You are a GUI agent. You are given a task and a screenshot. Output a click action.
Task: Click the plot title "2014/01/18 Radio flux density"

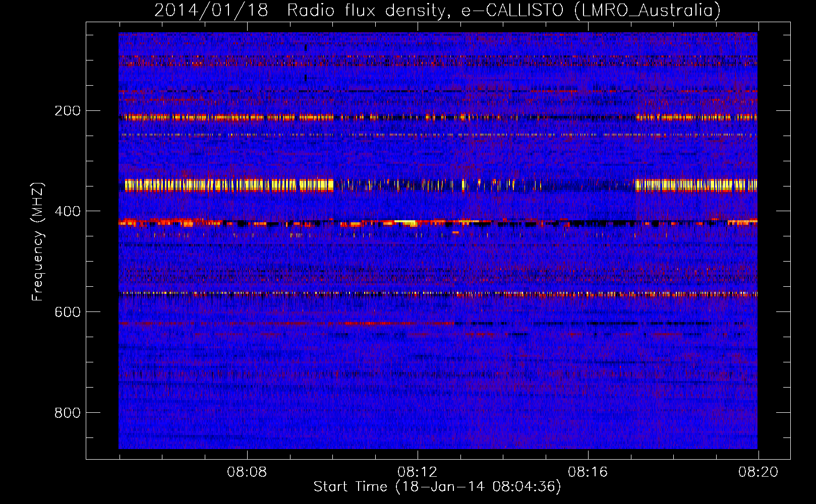[x=302, y=11]
